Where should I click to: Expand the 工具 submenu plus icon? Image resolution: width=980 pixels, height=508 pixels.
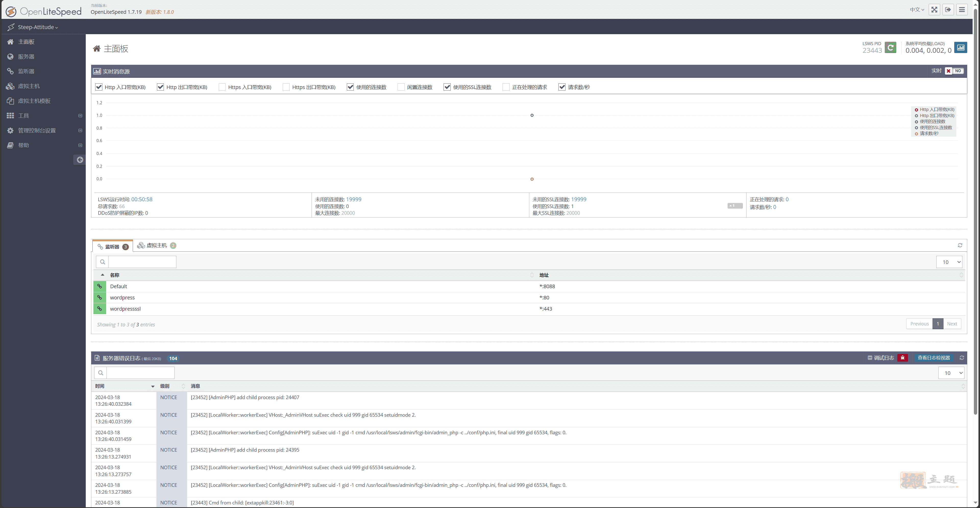80,116
